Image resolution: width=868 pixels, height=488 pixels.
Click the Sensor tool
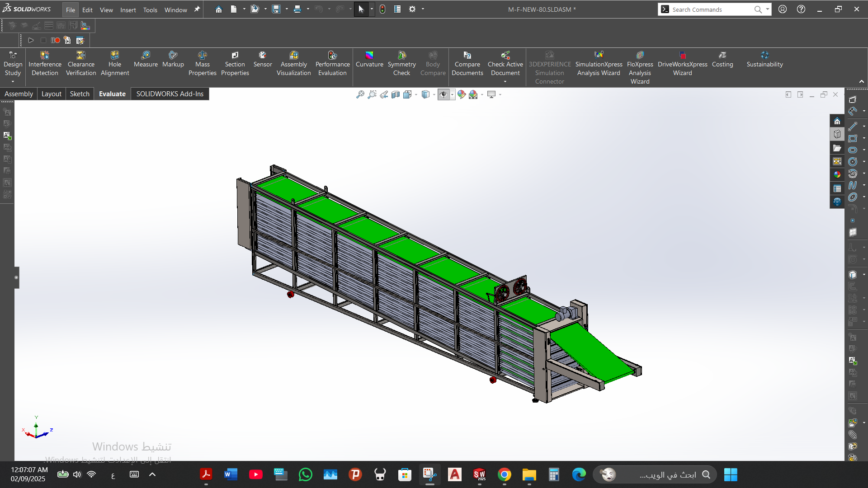(x=263, y=60)
